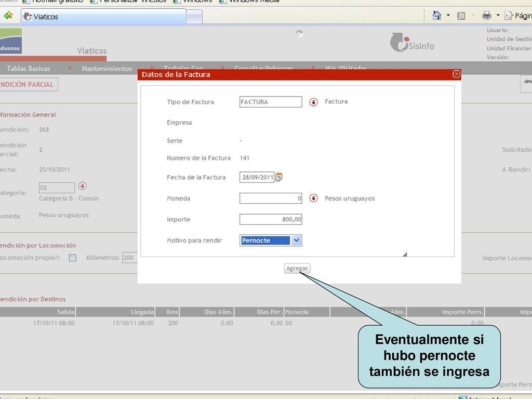
Task: Click the Tipo de Factura input field
Action: click(271, 102)
